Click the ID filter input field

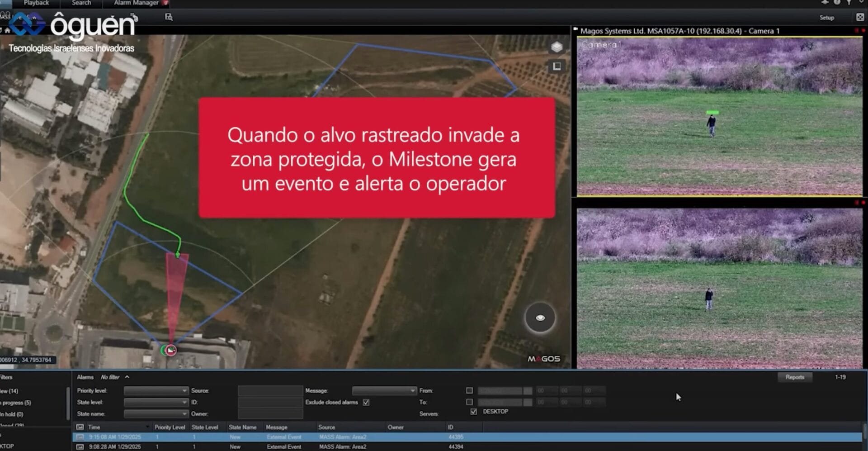pos(270,402)
